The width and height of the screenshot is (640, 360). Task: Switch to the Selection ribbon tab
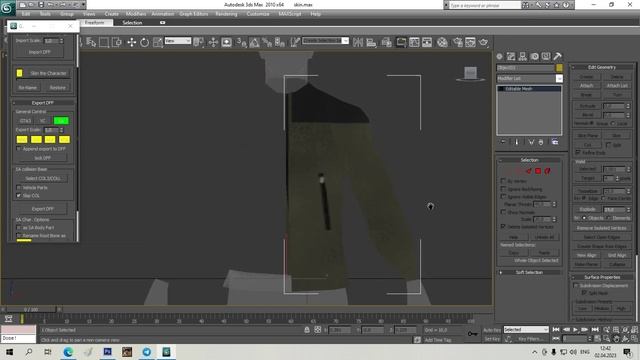(132, 23)
